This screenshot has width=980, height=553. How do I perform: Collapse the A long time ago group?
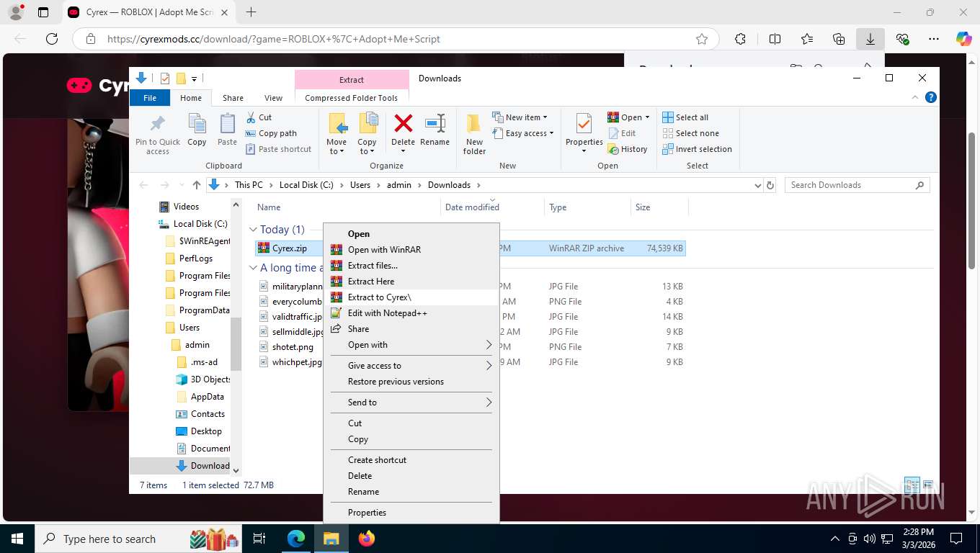[x=253, y=268]
